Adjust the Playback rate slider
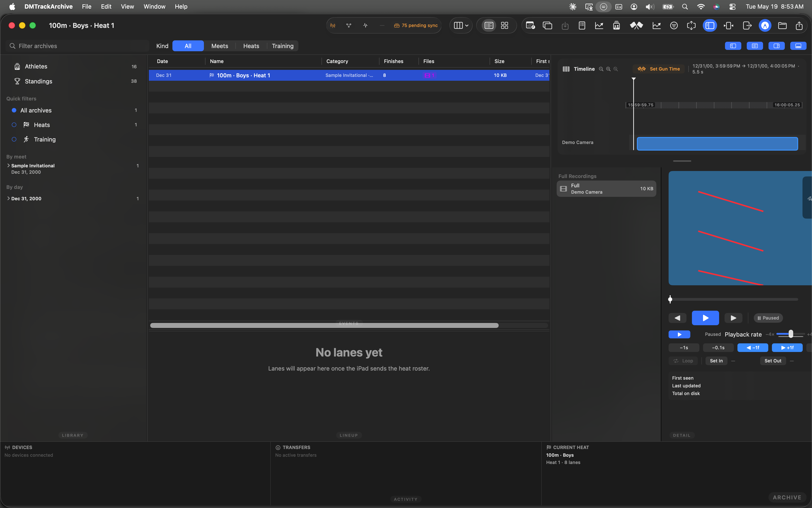Screen dimensions: 812x508 coord(790,334)
